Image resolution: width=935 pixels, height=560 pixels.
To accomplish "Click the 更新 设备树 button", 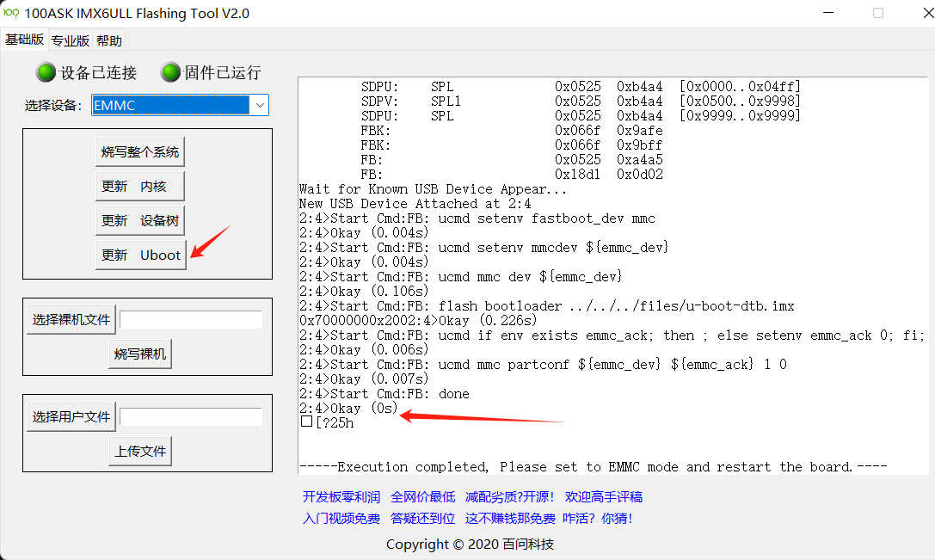I will tap(139, 220).
